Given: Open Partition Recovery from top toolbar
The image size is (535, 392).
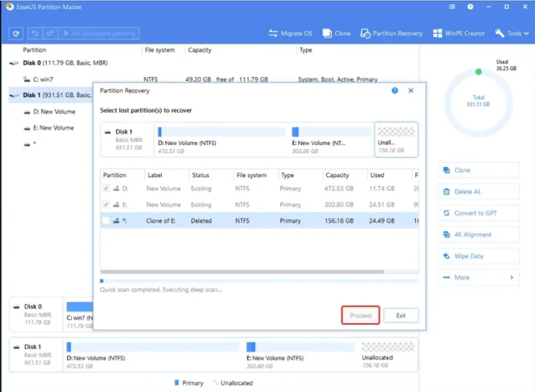Looking at the screenshot, I should coord(391,33).
